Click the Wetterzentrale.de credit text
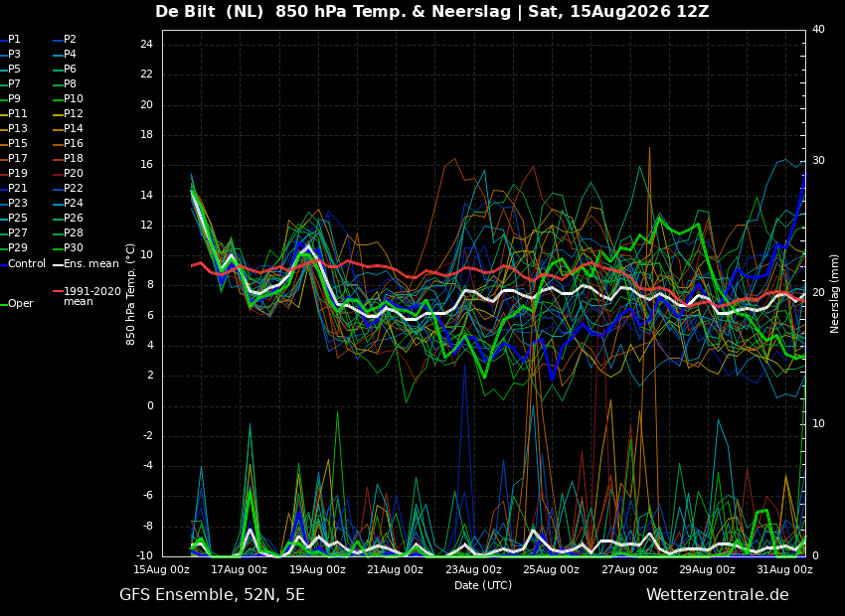845x616 pixels. [718, 595]
